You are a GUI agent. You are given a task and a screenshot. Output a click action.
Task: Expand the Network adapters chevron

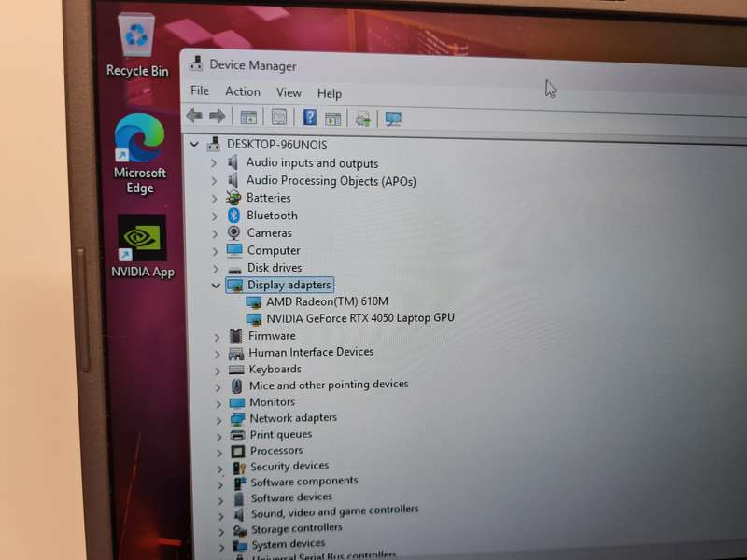point(218,421)
